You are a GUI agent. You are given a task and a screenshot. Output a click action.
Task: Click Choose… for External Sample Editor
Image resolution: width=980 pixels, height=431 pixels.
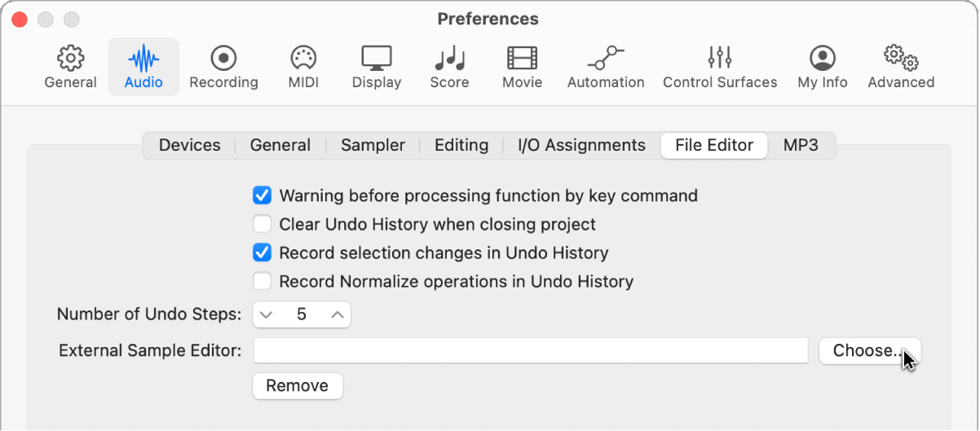(x=869, y=351)
